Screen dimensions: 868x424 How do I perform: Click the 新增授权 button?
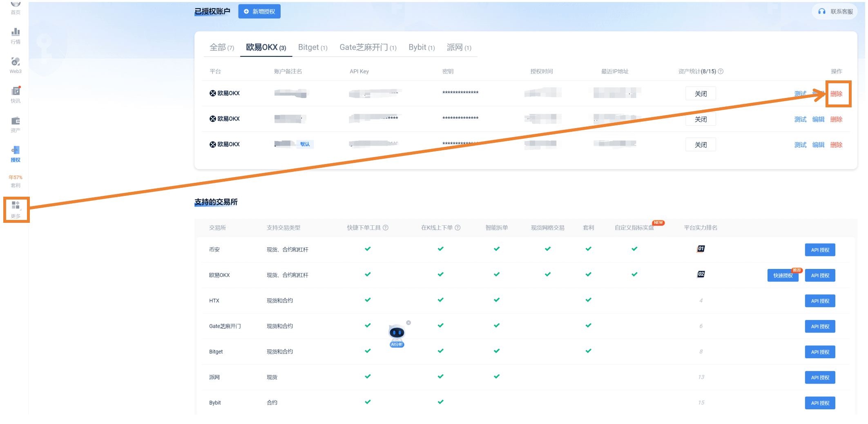click(259, 11)
